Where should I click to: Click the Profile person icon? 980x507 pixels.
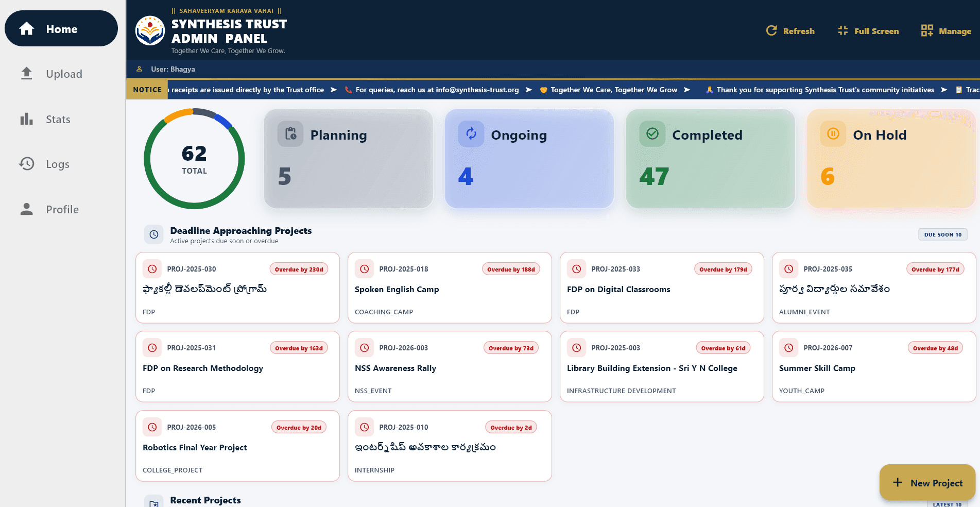click(26, 209)
